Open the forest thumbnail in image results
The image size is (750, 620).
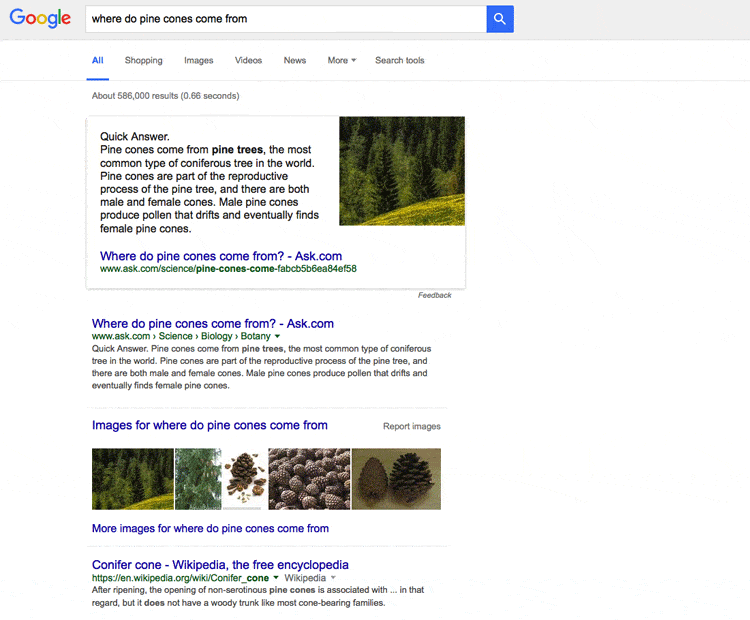(132, 479)
